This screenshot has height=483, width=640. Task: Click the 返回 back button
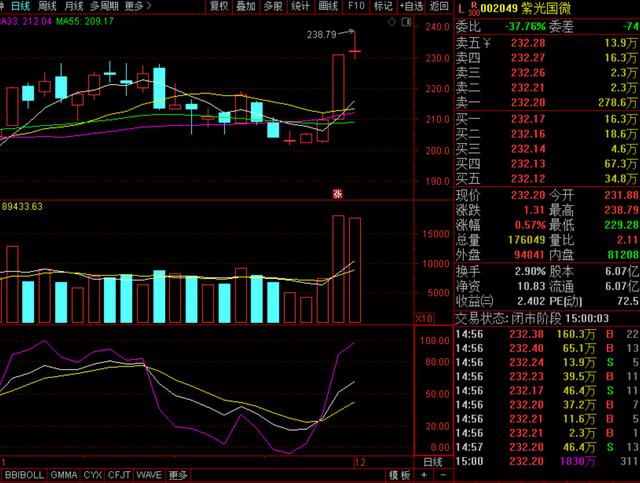click(x=439, y=6)
